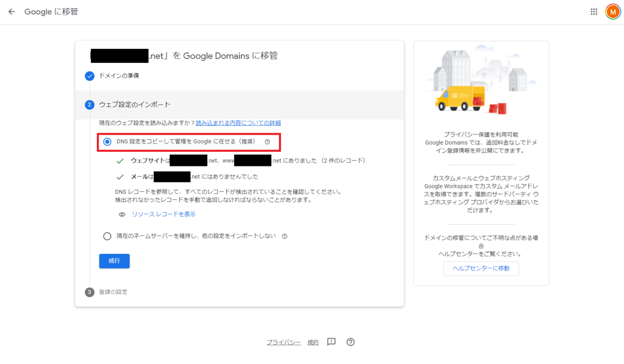
Task: Click the step 2 number circle
Action: (89, 105)
